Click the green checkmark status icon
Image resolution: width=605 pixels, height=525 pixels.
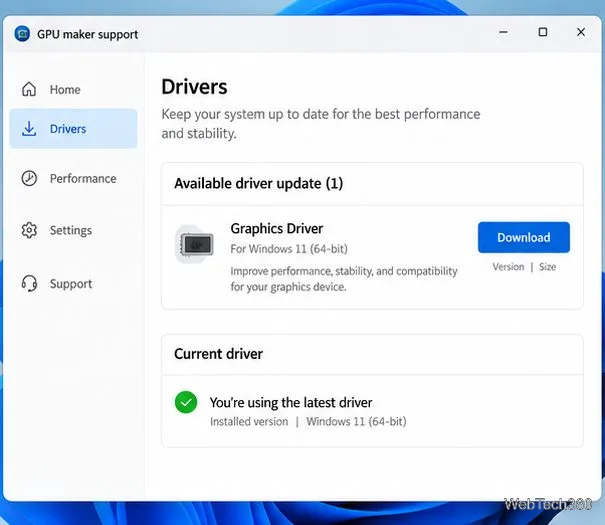(186, 402)
